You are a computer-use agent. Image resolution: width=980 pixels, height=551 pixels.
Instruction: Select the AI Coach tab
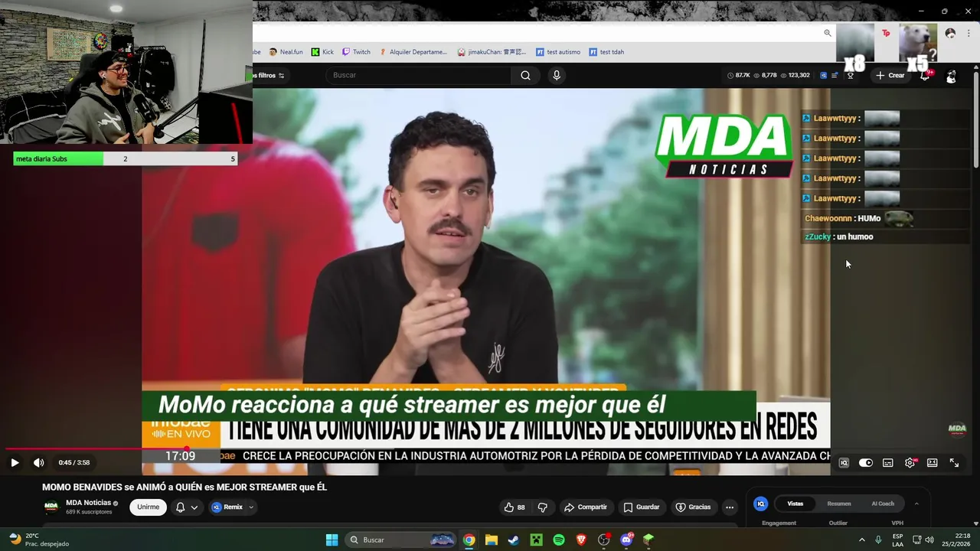coord(883,504)
